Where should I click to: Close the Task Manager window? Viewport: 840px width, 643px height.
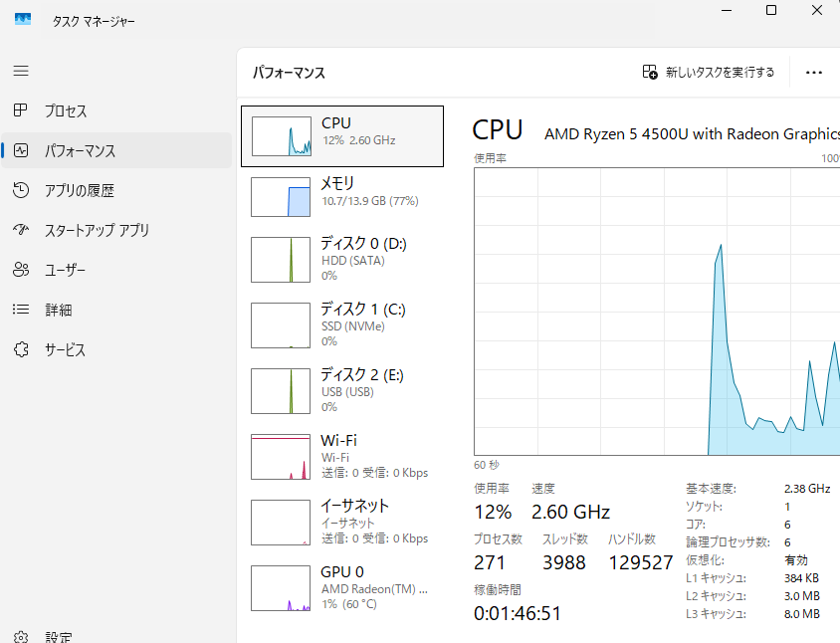coord(817,10)
